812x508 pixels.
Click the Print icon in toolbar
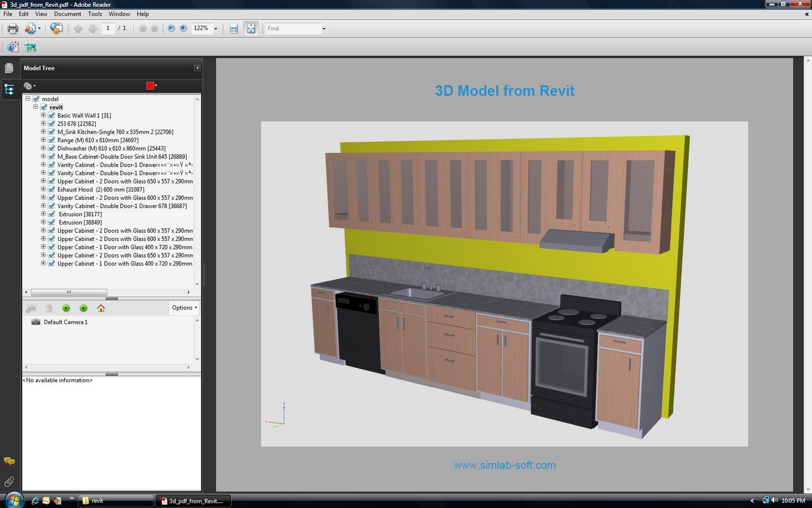[x=13, y=28]
